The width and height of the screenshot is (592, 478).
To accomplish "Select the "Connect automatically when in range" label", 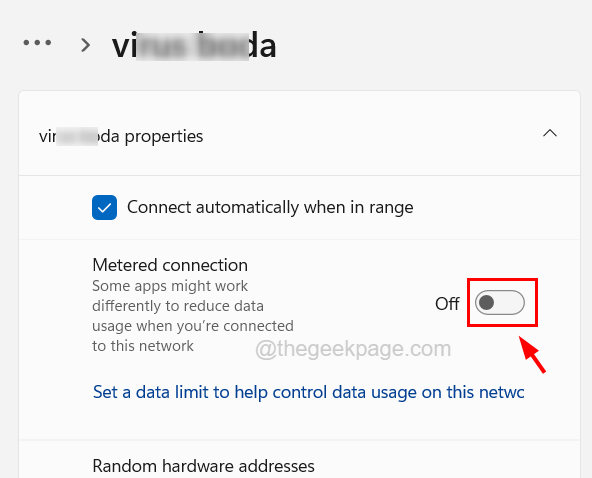I will (270, 207).
